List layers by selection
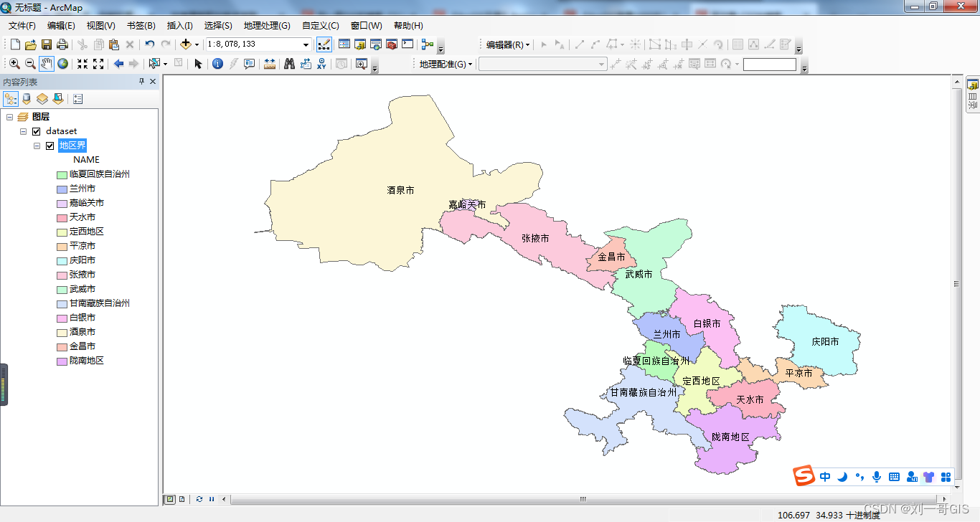 [58, 99]
